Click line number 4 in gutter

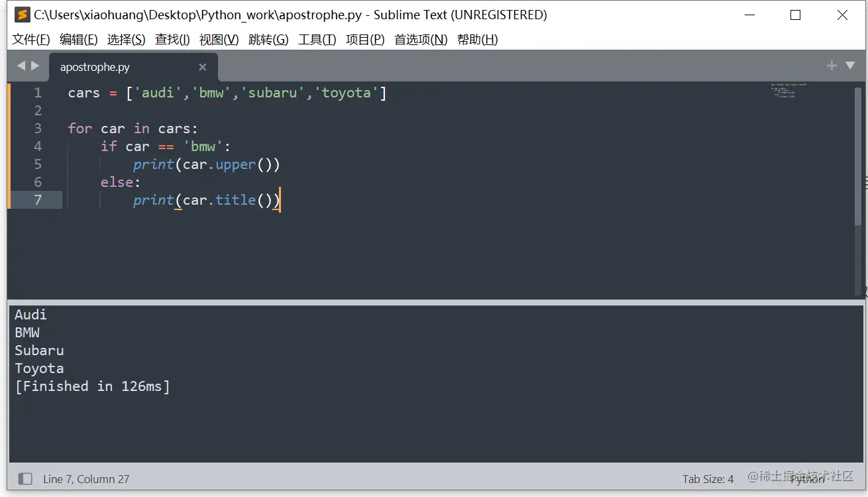click(38, 146)
